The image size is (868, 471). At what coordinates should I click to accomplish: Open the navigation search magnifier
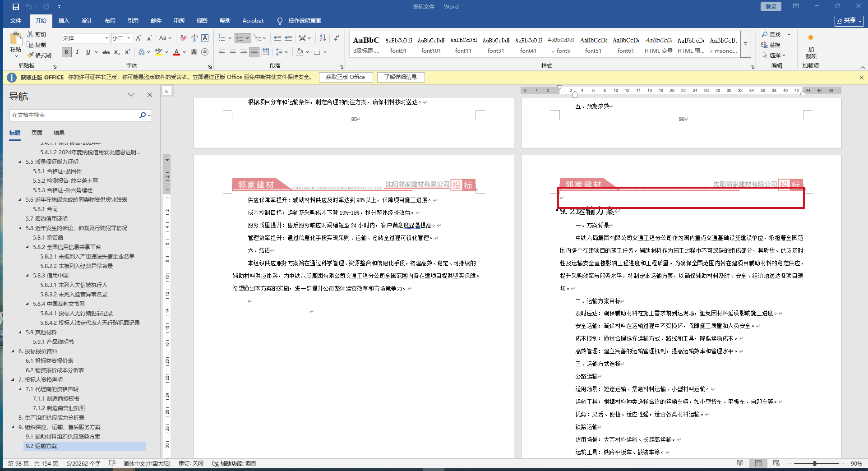(x=143, y=115)
